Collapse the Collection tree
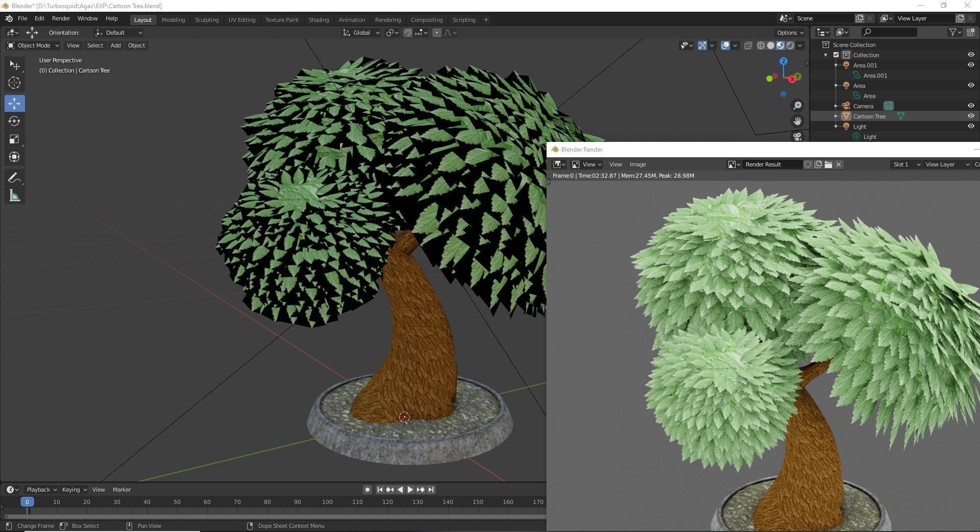Viewport: 980px width, 532px height. [x=826, y=55]
